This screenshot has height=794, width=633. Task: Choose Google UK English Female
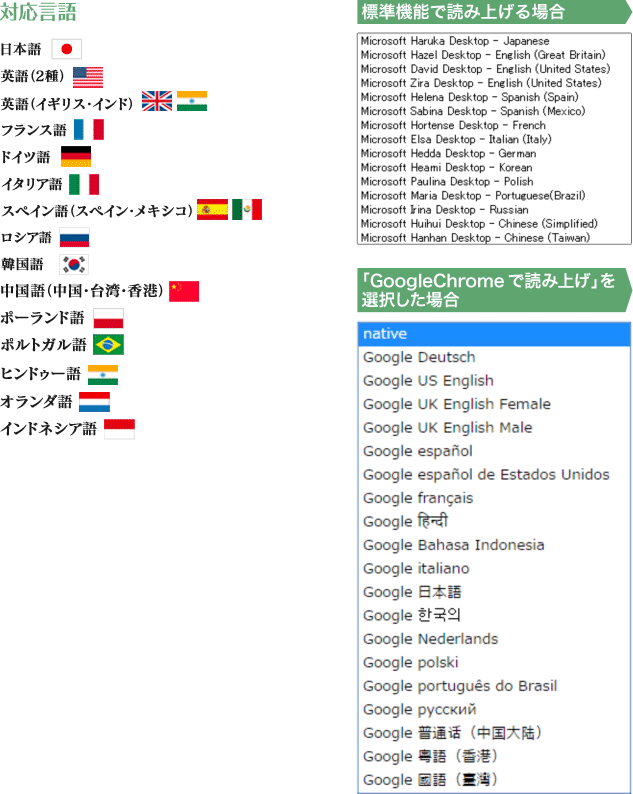tap(494, 404)
